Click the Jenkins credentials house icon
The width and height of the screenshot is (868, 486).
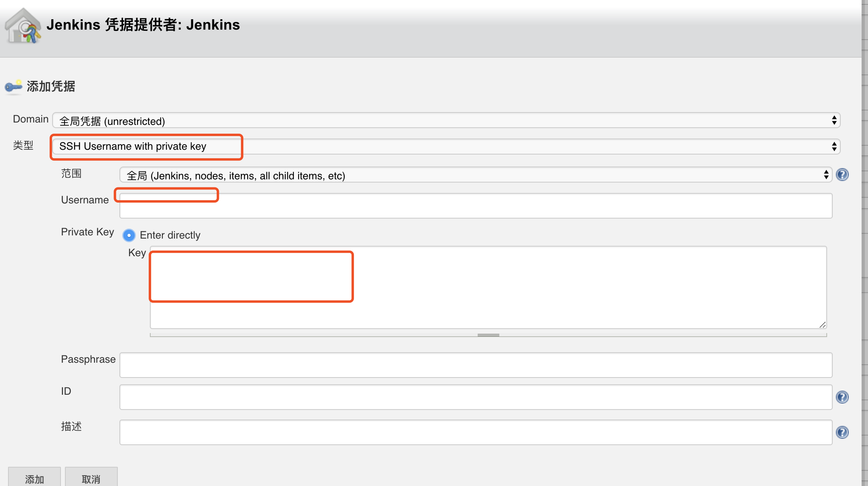point(23,26)
